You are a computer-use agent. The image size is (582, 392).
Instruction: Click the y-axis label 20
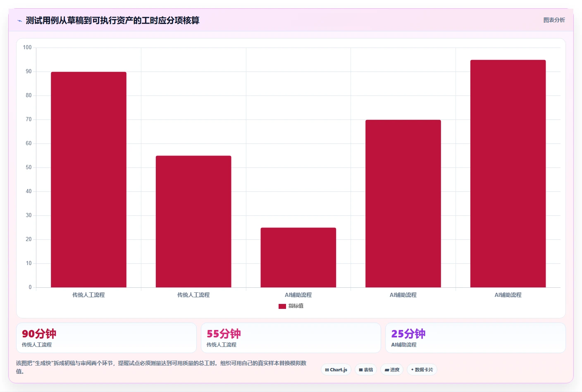[29, 239]
